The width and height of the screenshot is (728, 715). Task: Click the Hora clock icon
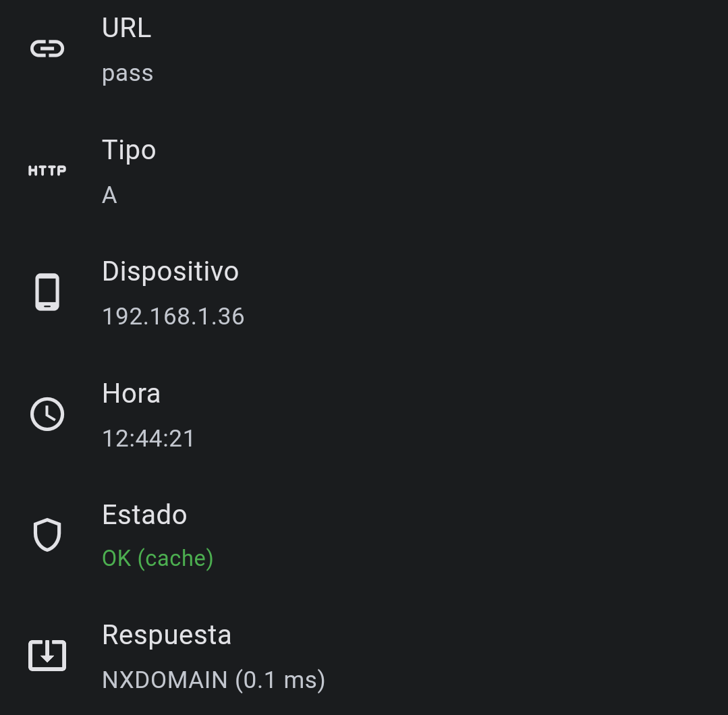pyautogui.click(x=47, y=414)
